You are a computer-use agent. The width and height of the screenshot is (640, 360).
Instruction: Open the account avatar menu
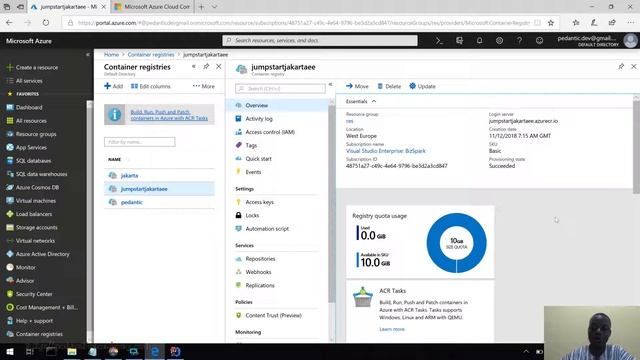tap(631, 40)
